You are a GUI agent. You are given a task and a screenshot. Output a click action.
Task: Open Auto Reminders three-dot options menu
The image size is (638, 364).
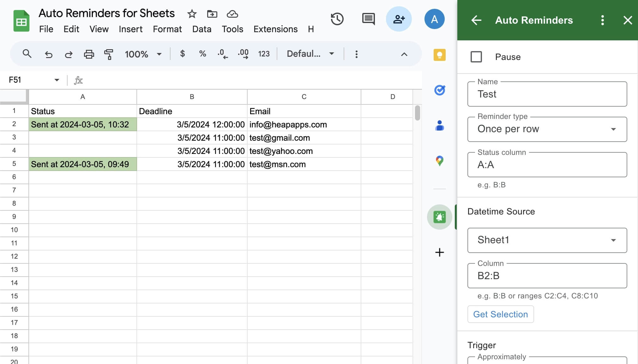coord(602,20)
